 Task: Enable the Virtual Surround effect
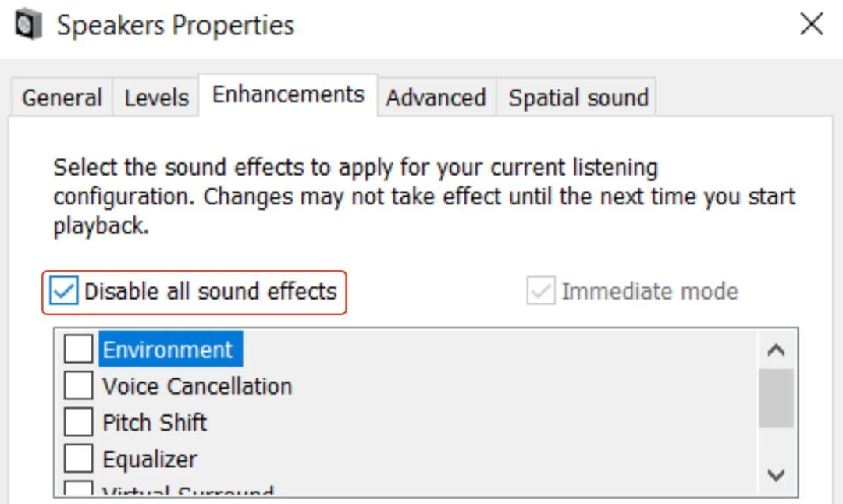pos(77,492)
